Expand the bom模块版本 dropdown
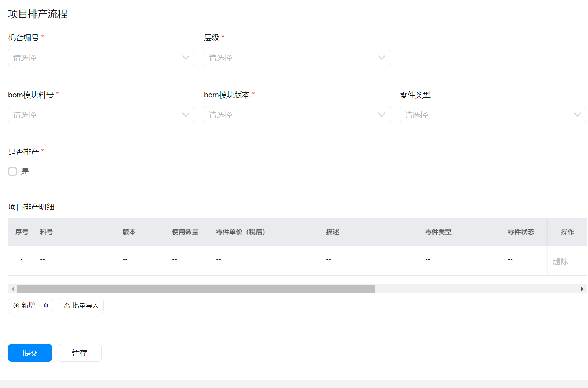The image size is (588, 388). coord(297,115)
